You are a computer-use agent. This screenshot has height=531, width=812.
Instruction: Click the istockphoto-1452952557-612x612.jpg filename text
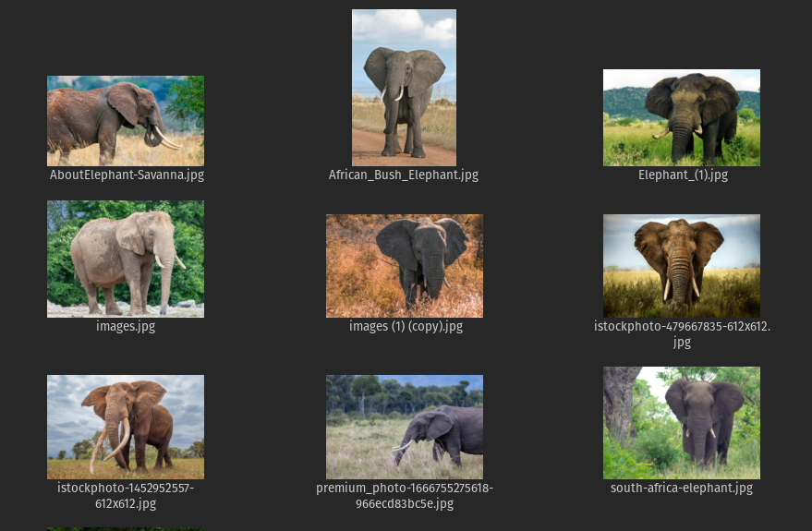[x=126, y=496]
